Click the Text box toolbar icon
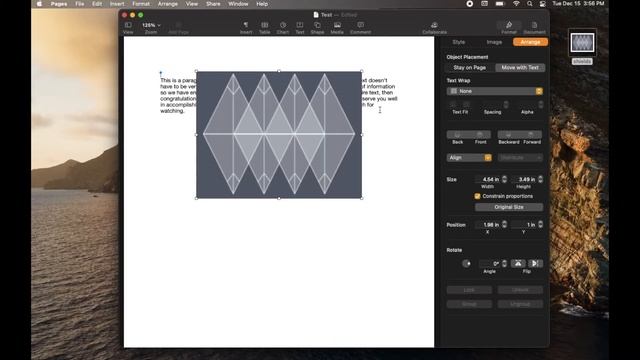The image size is (640, 360). pyautogui.click(x=300, y=25)
